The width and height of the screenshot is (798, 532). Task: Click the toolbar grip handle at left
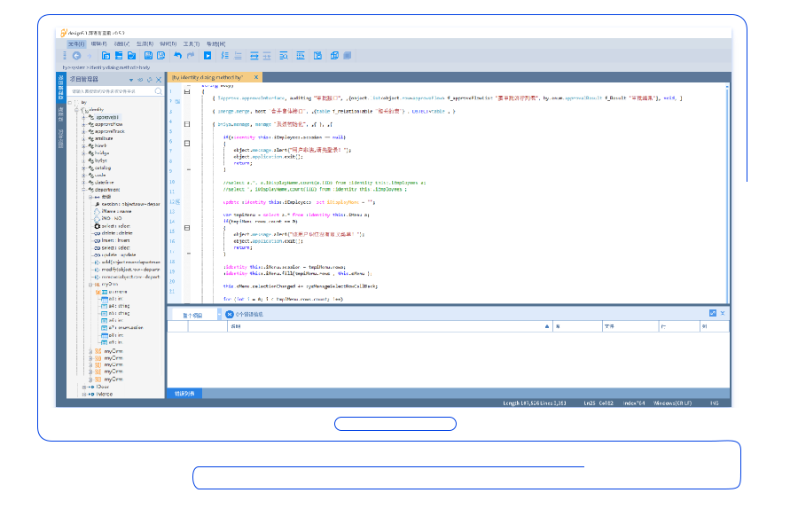click(64, 56)
